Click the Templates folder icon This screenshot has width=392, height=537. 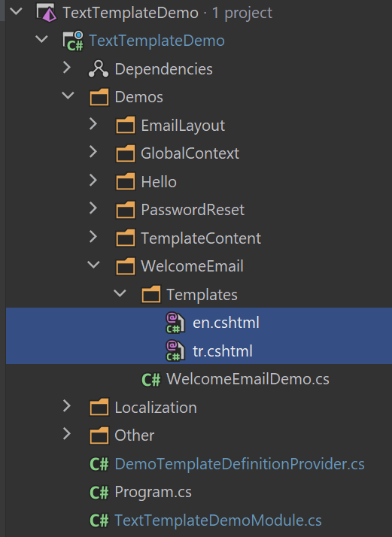point(151,295)
